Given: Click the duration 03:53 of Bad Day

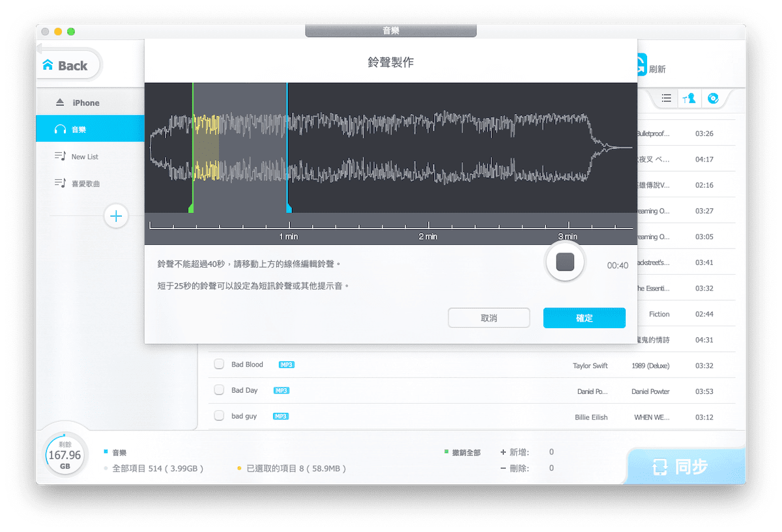Looking at the screenshot, I should tap(704, 392).
